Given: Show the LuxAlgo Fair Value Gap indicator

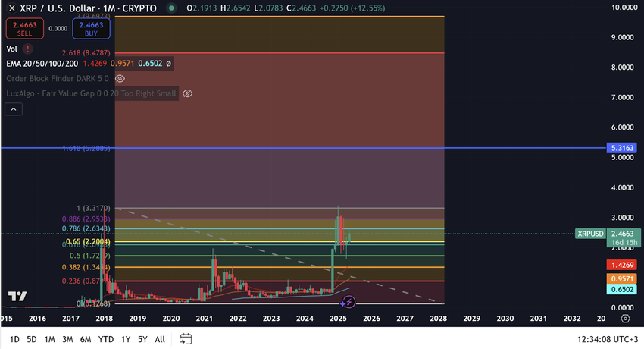Looking at the screenshot, I should [187, 94].
